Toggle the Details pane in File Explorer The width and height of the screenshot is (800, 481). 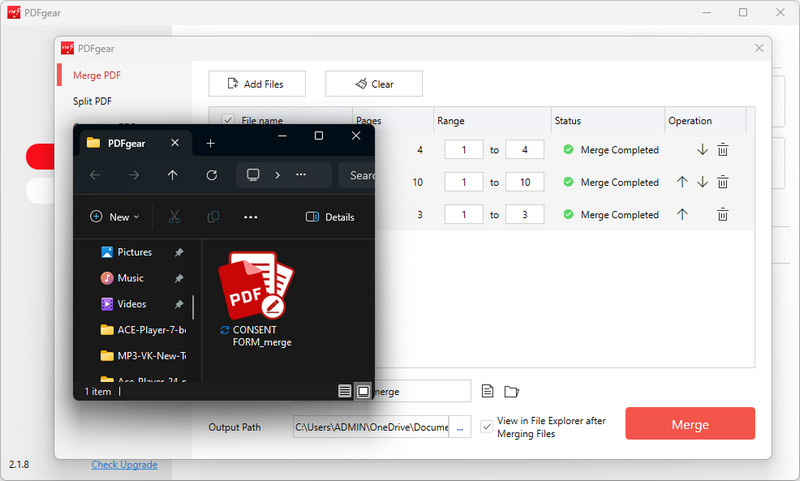330,217
